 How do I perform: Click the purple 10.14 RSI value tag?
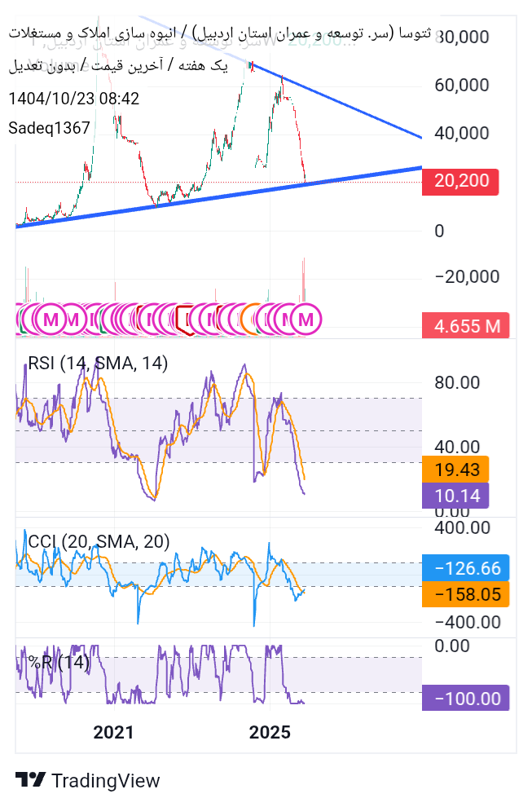pos(456,495)
